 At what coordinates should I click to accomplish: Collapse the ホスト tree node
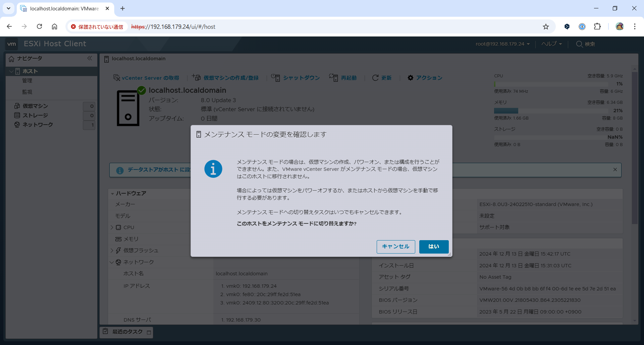pyautogui.click(x=11, y=71)
